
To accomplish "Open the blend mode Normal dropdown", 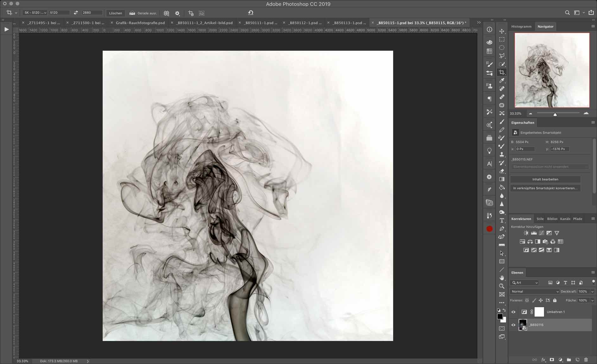I will pyautogui.click(x=534, y=292).
